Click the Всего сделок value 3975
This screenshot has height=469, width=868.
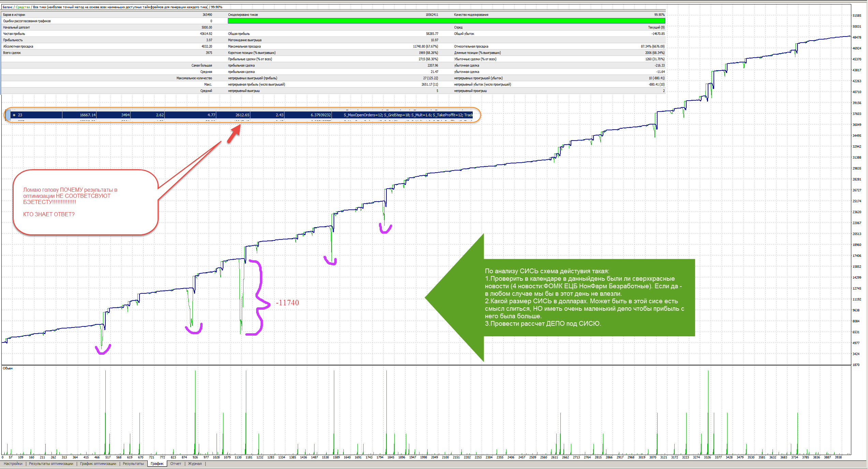pos(209,53)
